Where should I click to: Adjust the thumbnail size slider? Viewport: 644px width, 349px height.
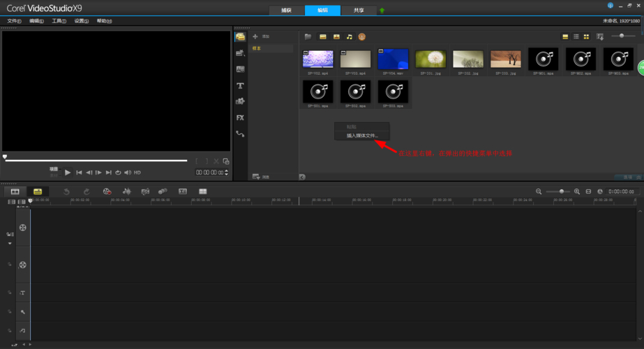pyautogui.click(x=622, y=36)
